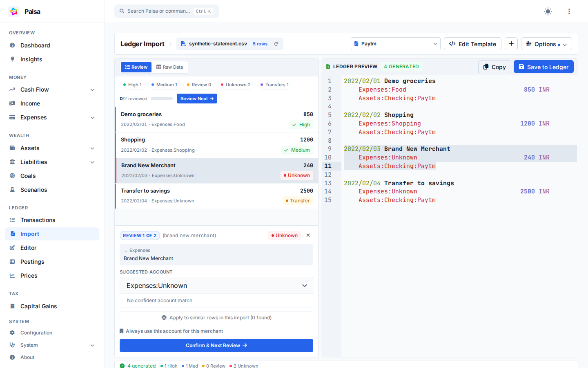The image size is (588, 368).
Task: Filter by Medium confidence rows
Action: 164,85
